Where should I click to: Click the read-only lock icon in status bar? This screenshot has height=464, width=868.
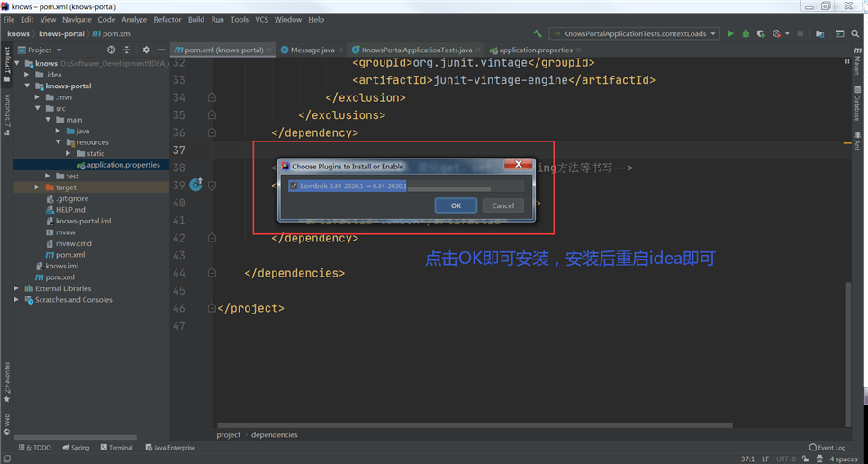[805, 459]
